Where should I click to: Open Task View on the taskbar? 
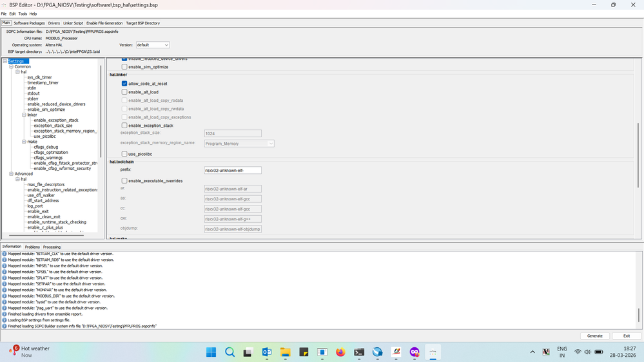pyautogui.click(x=248, y=352)
